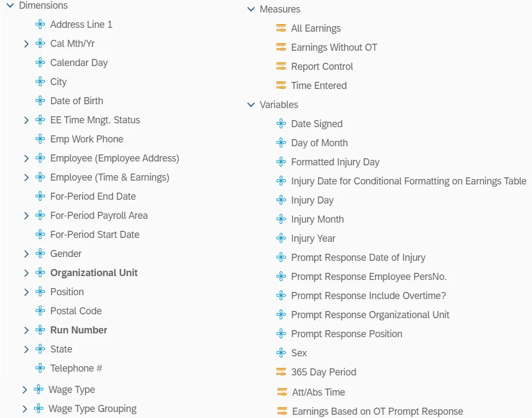This screenshot has height=418, width=532.
Task: Select the Run Number dimension
Action: pos(79,330)
